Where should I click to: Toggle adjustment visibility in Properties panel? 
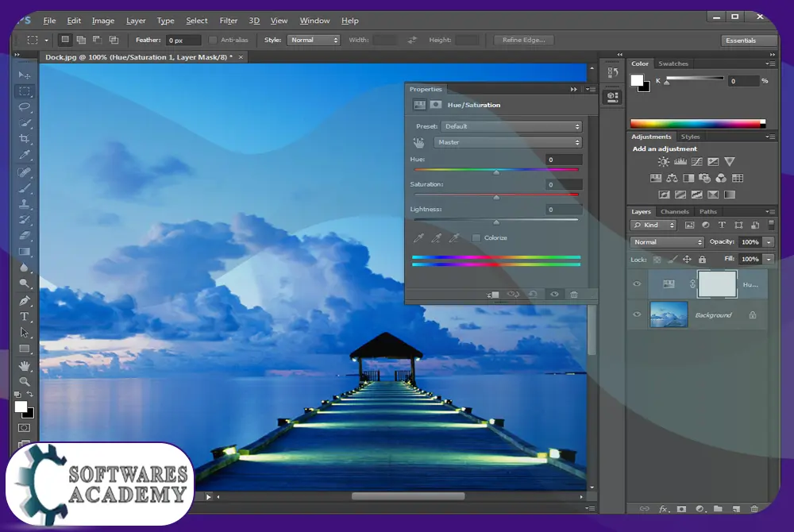pyautogui.click(x=554, y=295)
